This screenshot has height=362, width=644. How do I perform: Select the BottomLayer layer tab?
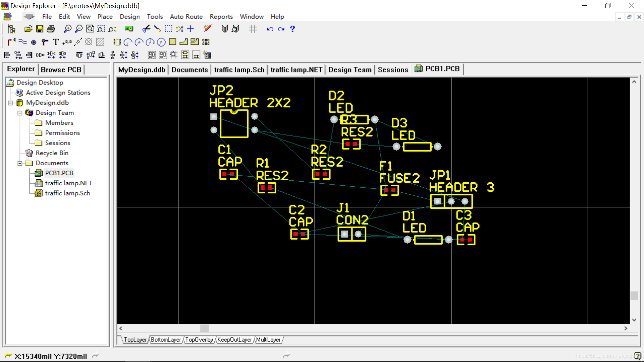pyautogui.click(x=166, y=340)
